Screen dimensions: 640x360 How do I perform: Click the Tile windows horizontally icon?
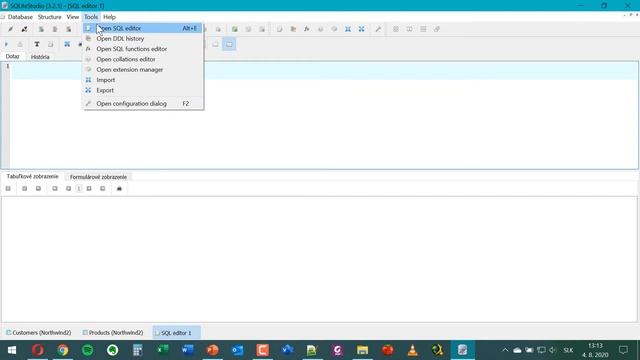pyautogui.click(x=409, y=29)
